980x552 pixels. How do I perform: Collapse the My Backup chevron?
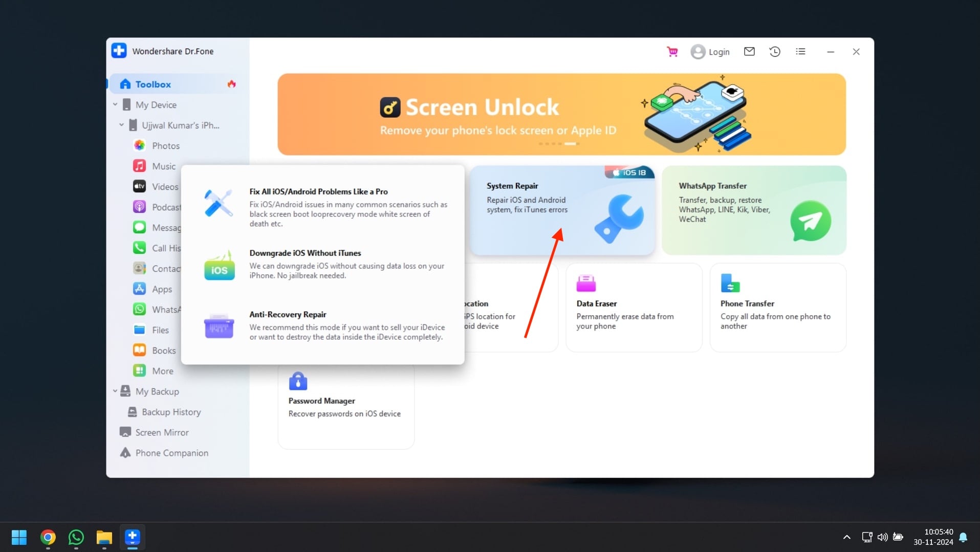115,391
